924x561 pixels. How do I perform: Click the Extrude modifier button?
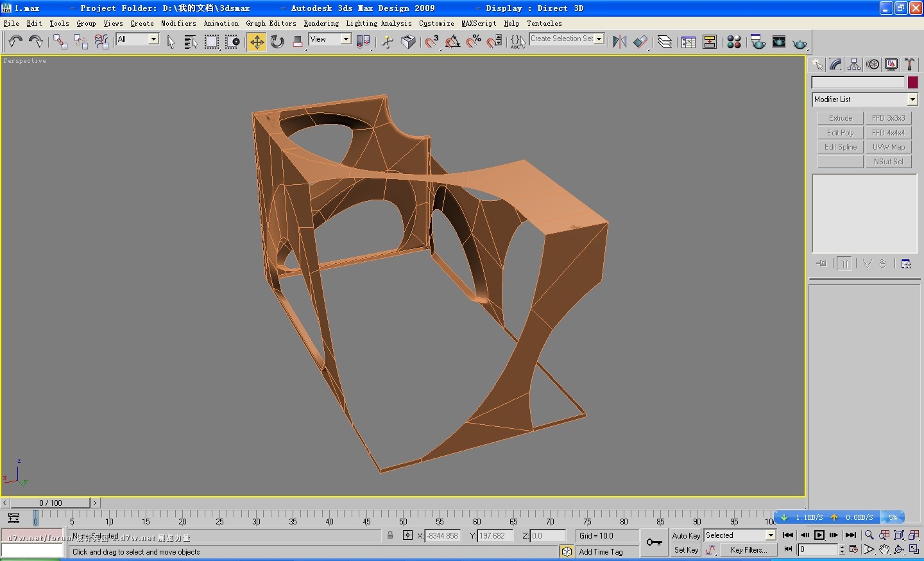(x=841, y=118)
